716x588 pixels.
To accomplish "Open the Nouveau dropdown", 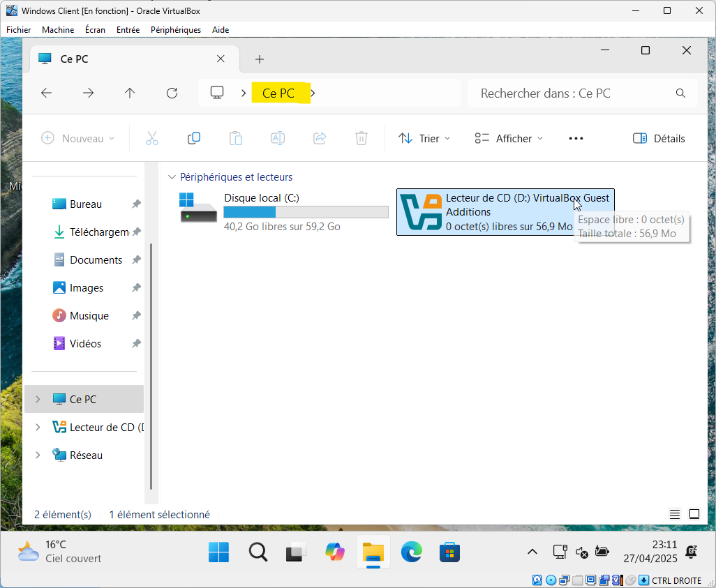I will (x=77, y=138).
